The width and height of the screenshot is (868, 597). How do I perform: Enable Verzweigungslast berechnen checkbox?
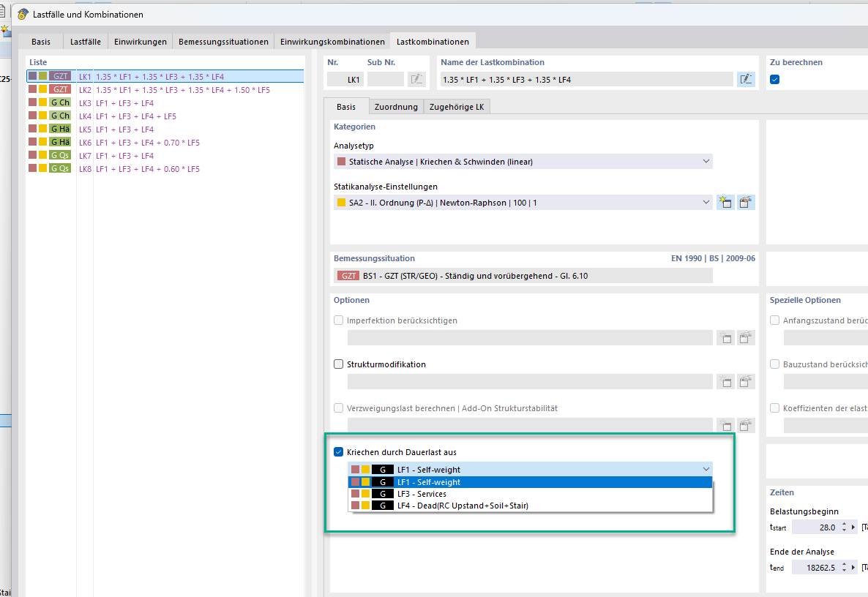point(338,408)
